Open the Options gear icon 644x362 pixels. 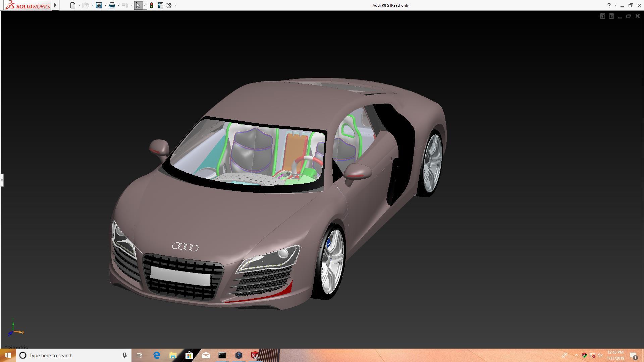169,5
